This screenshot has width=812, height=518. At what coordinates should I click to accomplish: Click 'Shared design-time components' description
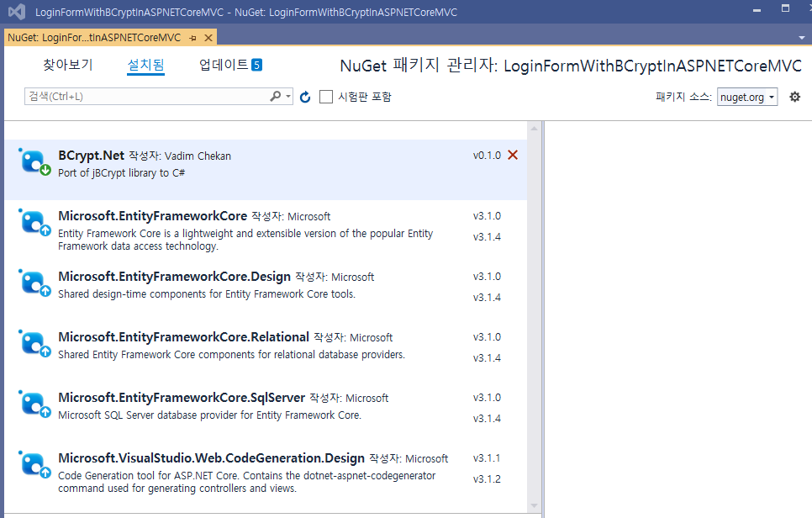coord(207,294)
